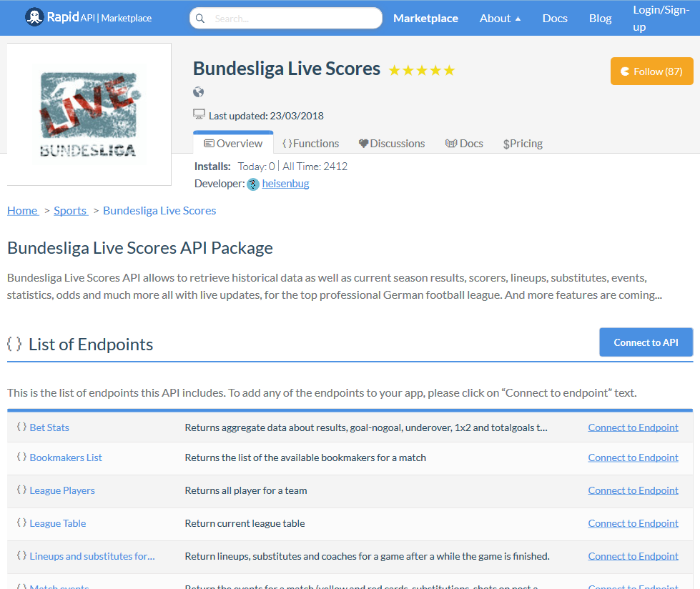Go to Home breadcrumb link
This screenshot has height=589, width=700.
(x=22, y=210)
